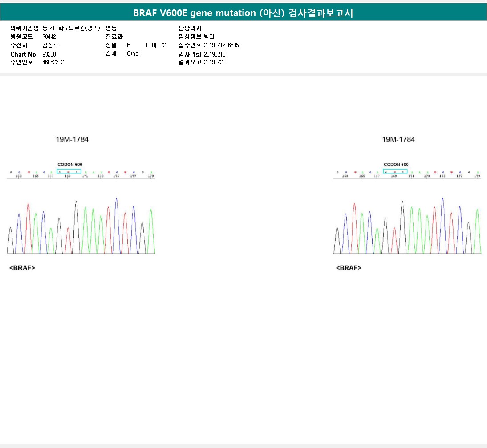Click hospital code value 70442

point(49,36)
